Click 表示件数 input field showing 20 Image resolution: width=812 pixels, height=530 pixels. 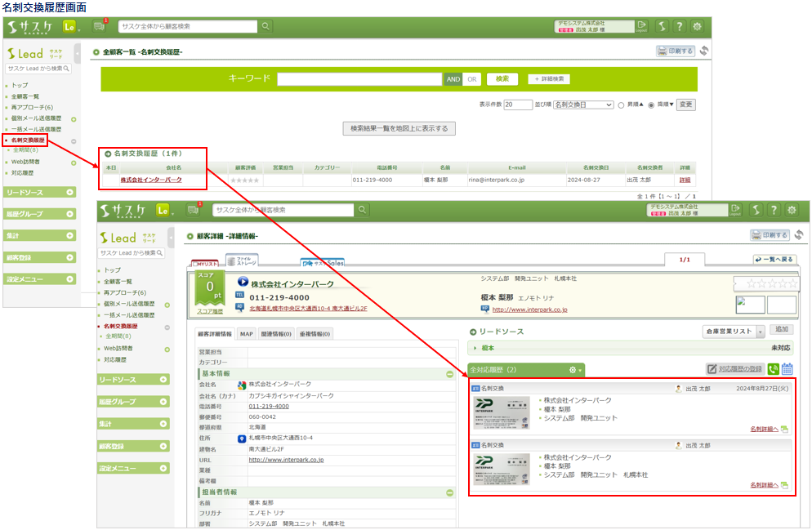pyautogui.click(x=518, y=105)
